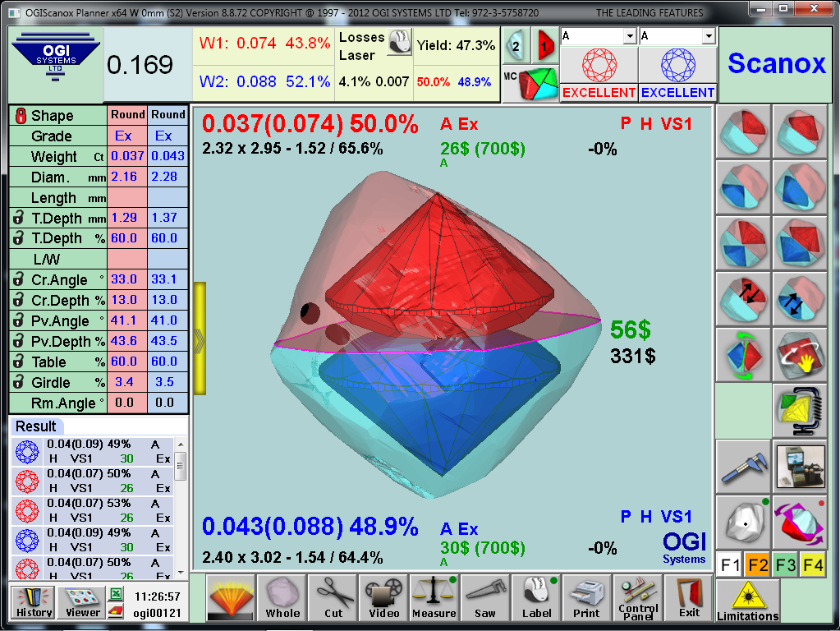Select stone number 1 red icon
The image size is (840, 631).
(x=545, y=46)
